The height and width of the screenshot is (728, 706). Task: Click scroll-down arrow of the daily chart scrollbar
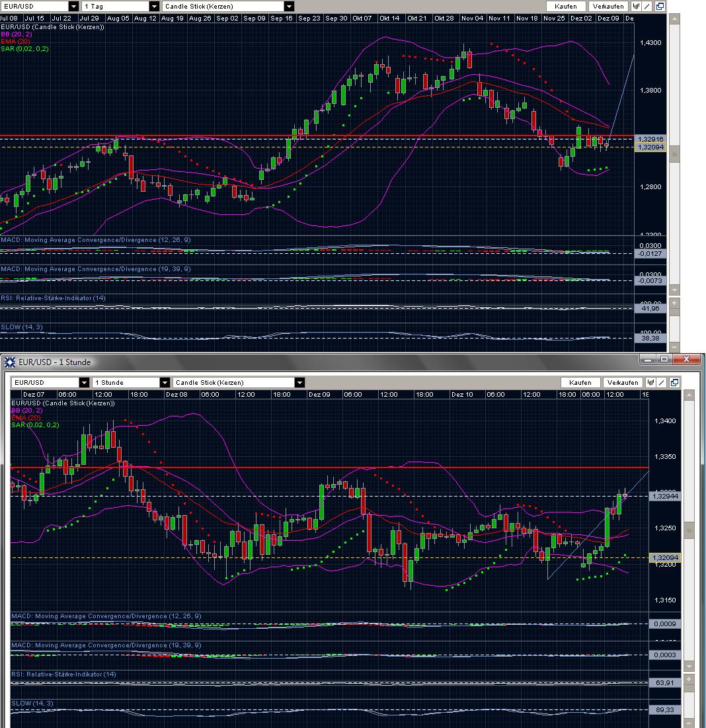pyautogui.click(x=674, y=290)
